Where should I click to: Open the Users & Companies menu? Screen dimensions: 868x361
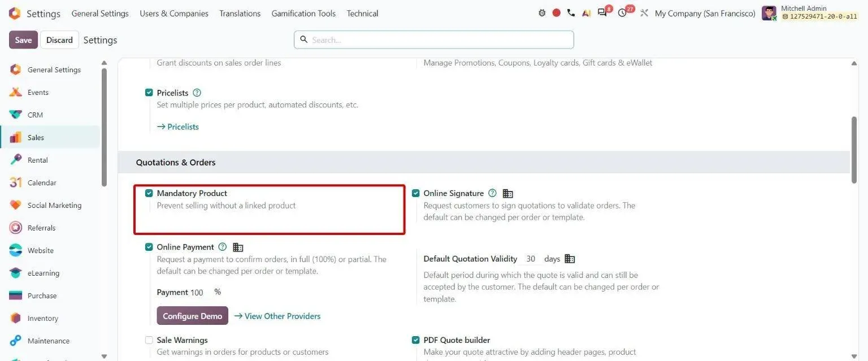coord(174,13)
